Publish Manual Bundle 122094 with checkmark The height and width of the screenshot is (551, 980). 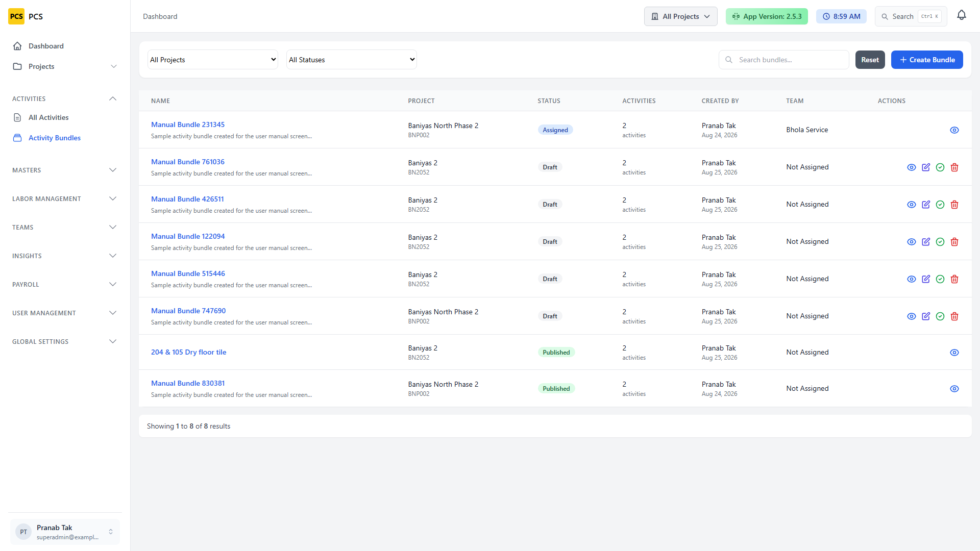click(940, 242)
